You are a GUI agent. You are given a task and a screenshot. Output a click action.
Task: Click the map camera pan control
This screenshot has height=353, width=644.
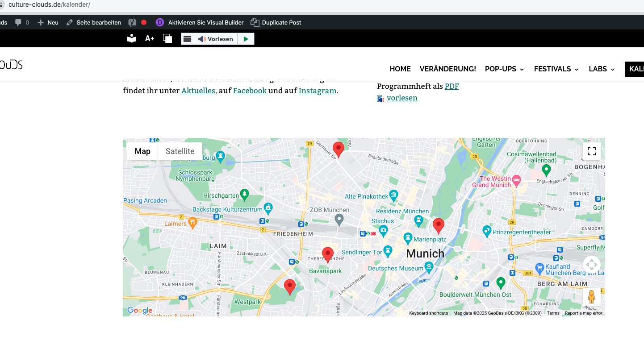click(592, 265)
